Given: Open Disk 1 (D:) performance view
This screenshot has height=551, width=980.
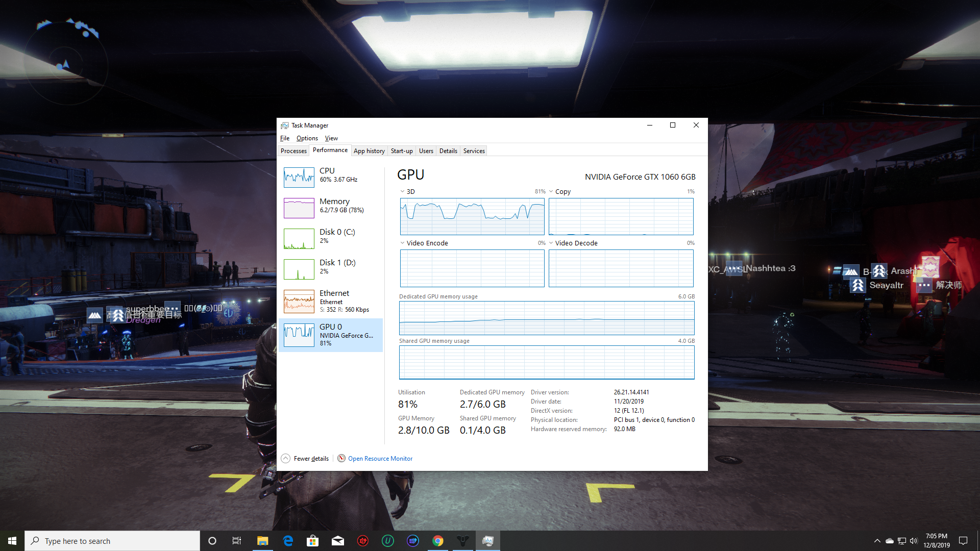Looking at the screenshot, I should tap(337, 266).
